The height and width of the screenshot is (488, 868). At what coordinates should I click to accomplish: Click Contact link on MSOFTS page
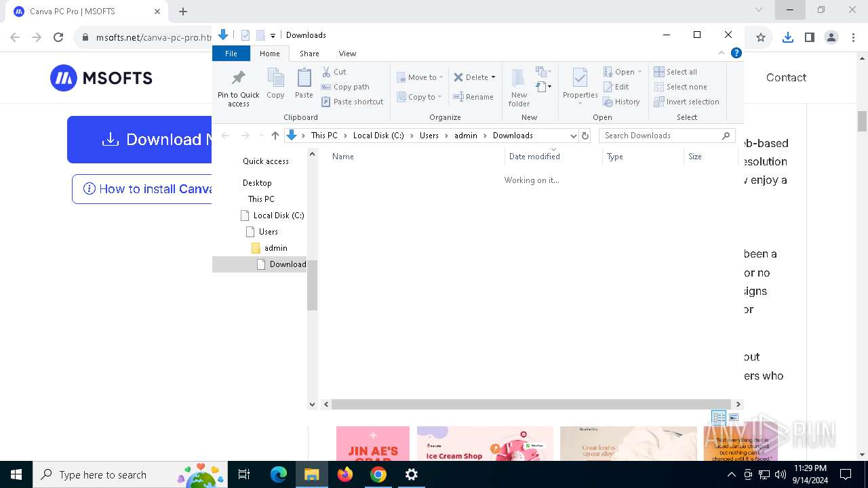(x=786, y=77)
